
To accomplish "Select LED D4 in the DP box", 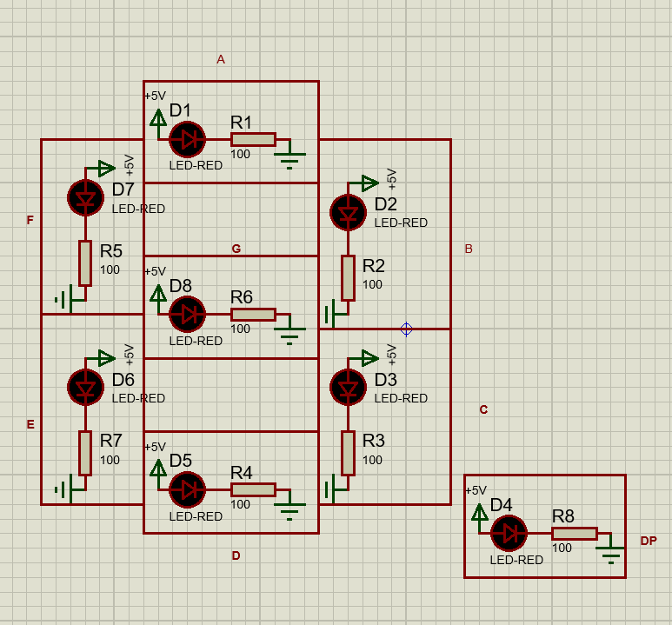I will click(509, 532).
